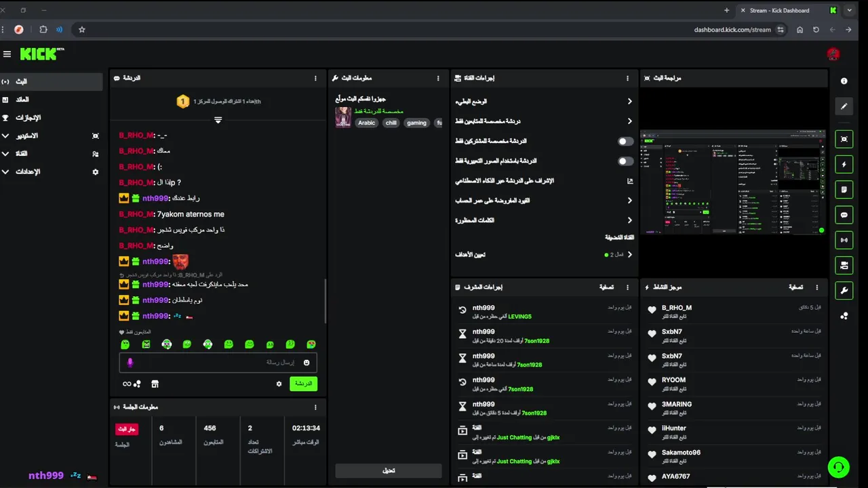This screenshot has height=488, width=868.
Task: Select the Stream (البث) item in left sidebar
Action: [51, 81]
